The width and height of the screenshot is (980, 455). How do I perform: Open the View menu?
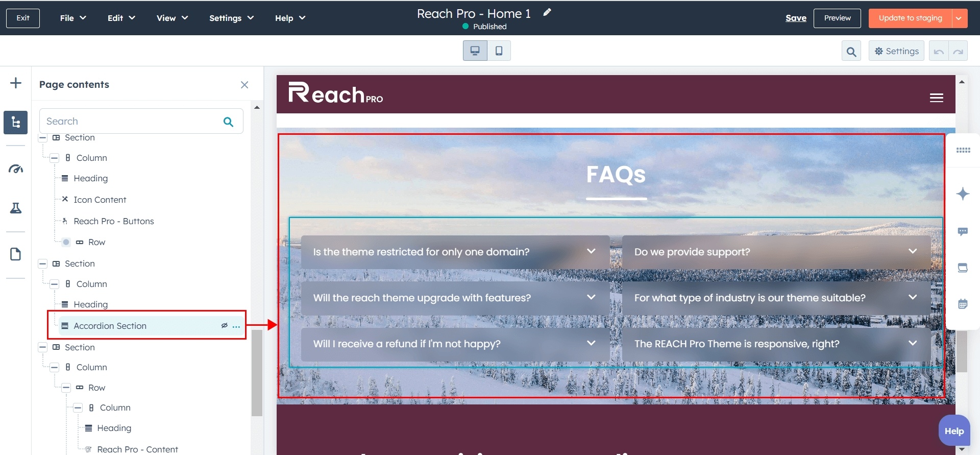[173, 18]
